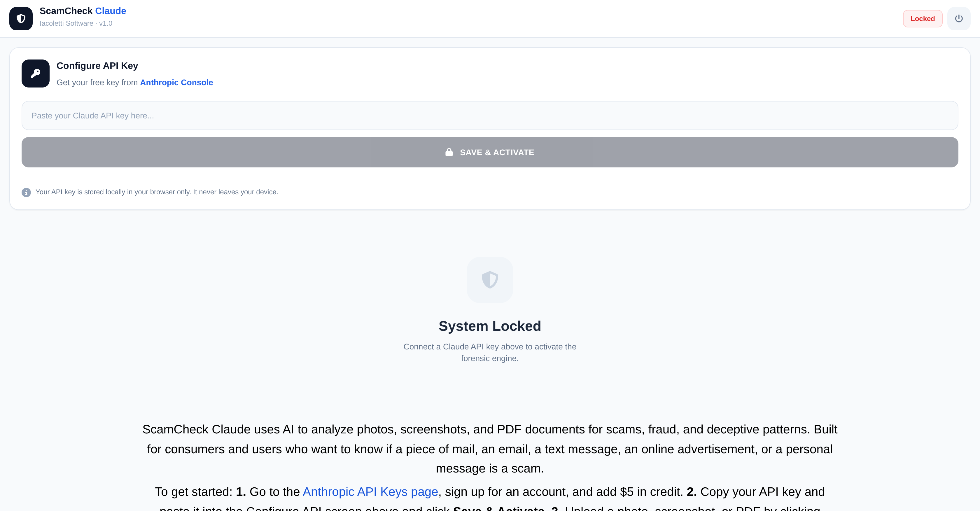The height and width of the screenshot is (511, 980).
Task: Click the key icon beside Configure API Key
Action: [x=35, y=73]
